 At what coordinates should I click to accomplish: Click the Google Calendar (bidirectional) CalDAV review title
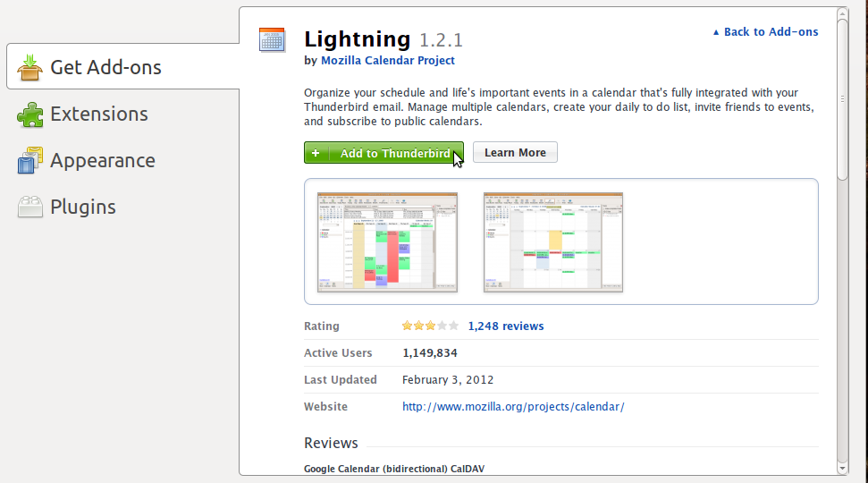tap(394, 469)
